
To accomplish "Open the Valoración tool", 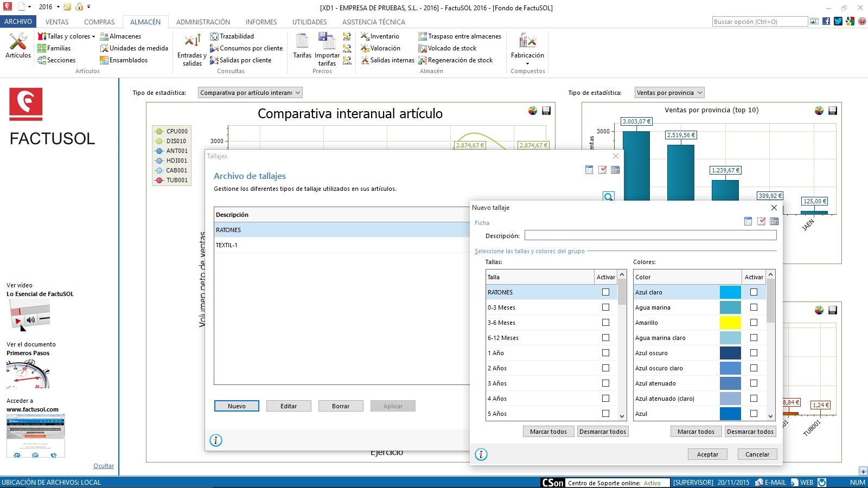I will click(x=380, y=48).
